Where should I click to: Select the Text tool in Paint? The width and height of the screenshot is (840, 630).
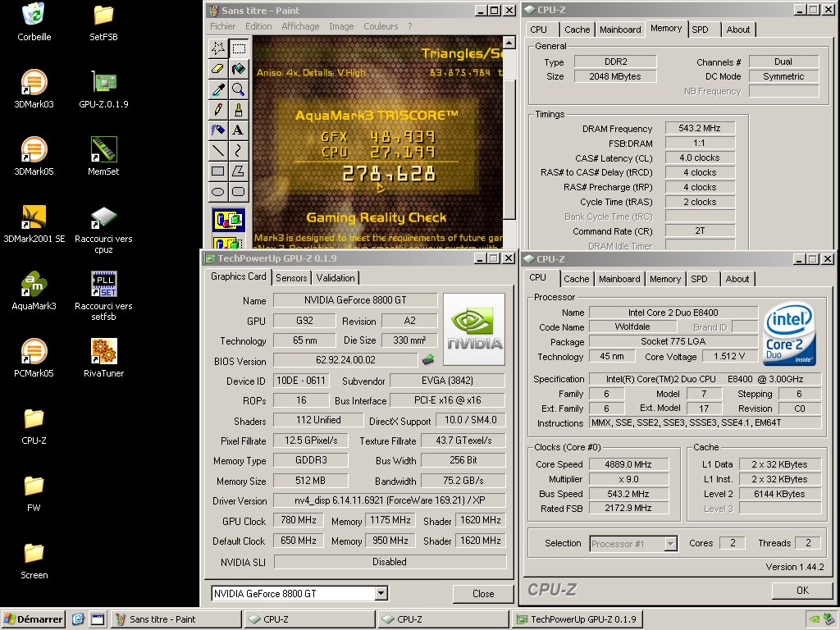point(239,130)
